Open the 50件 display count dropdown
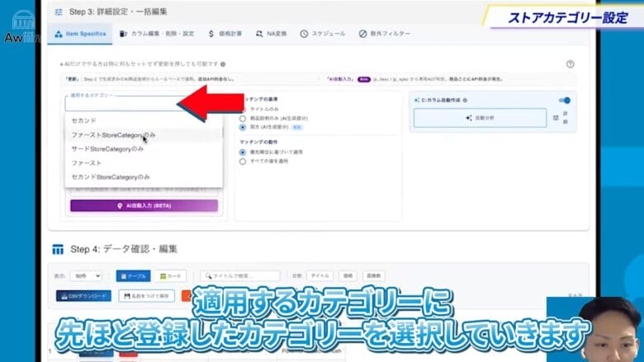This screenshot has height=362, width=644. (86, 276)
